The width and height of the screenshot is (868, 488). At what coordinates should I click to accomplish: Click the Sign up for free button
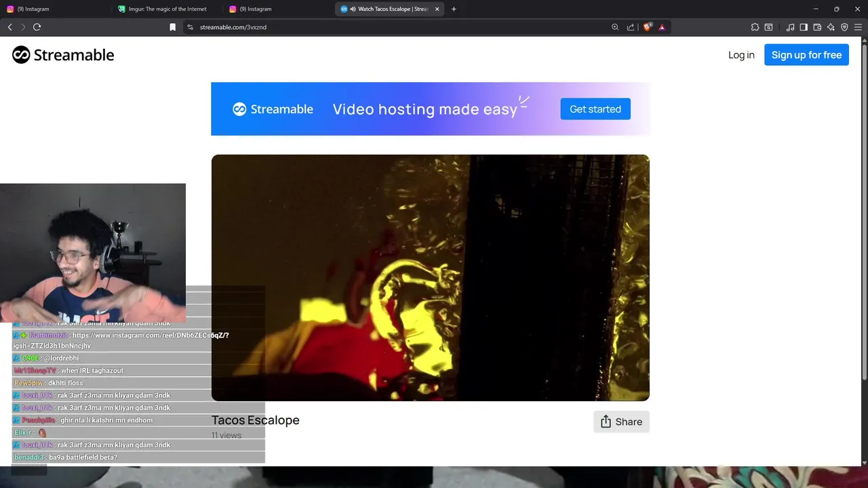pyautogui.click(x=806, y=55)
